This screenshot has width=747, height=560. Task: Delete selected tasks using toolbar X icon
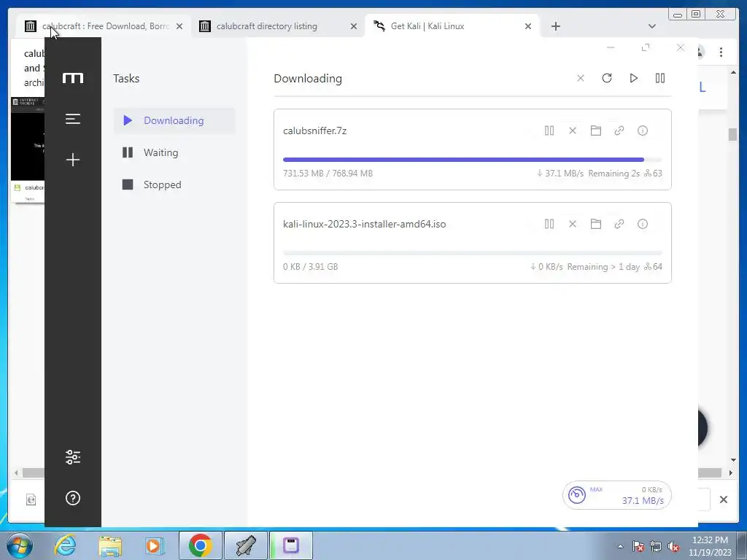[580, 78]
